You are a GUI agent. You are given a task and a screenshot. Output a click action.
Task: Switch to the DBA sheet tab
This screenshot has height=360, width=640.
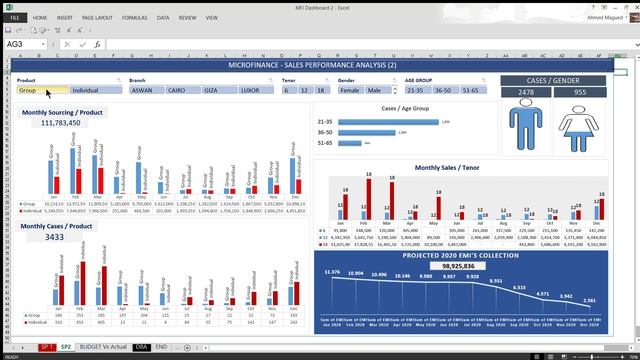tap(141, 347)
